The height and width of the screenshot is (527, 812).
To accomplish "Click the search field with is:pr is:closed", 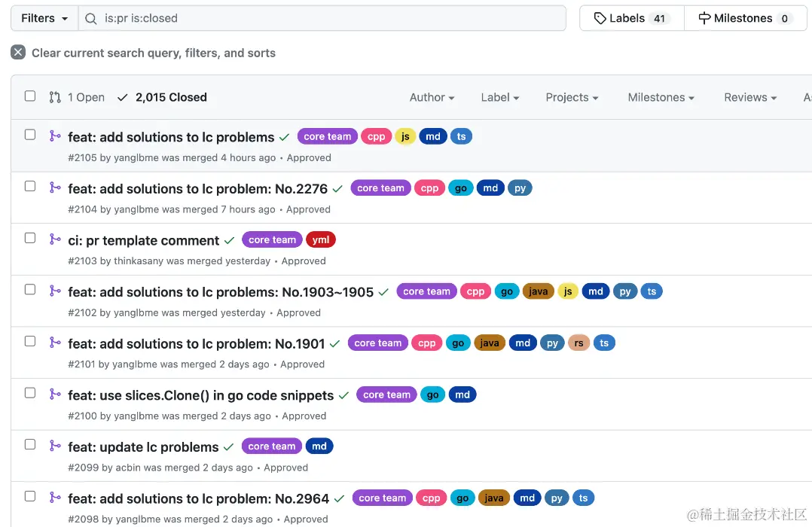I will coord(322,18).
